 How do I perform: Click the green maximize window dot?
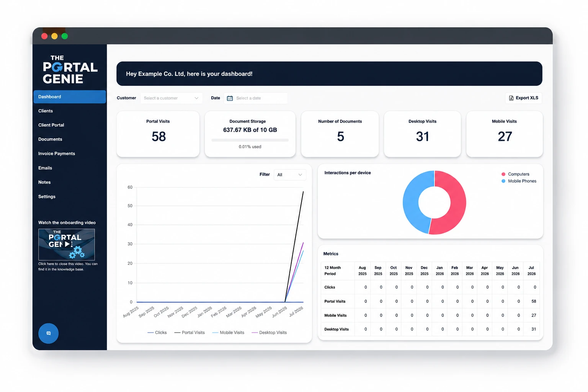click(65, 36)
